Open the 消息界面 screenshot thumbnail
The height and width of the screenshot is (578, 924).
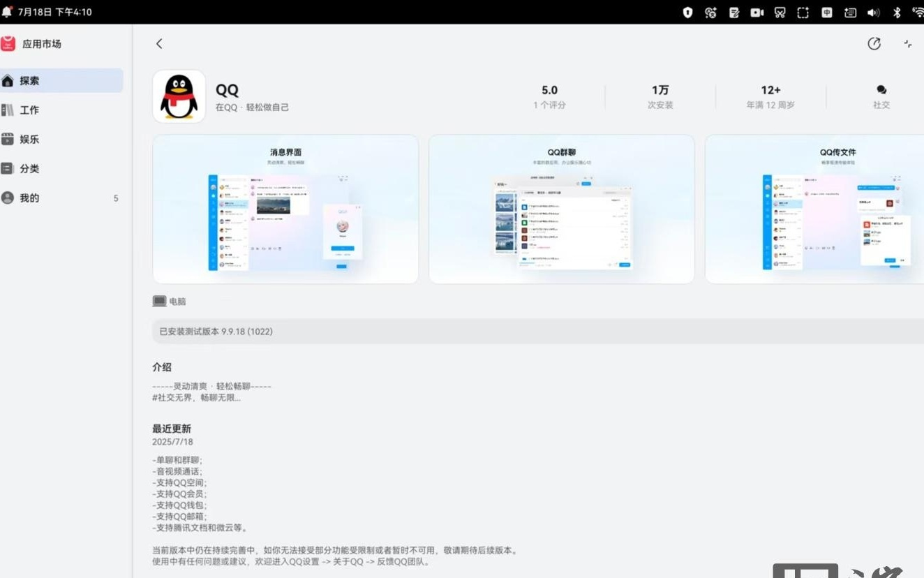285,209
